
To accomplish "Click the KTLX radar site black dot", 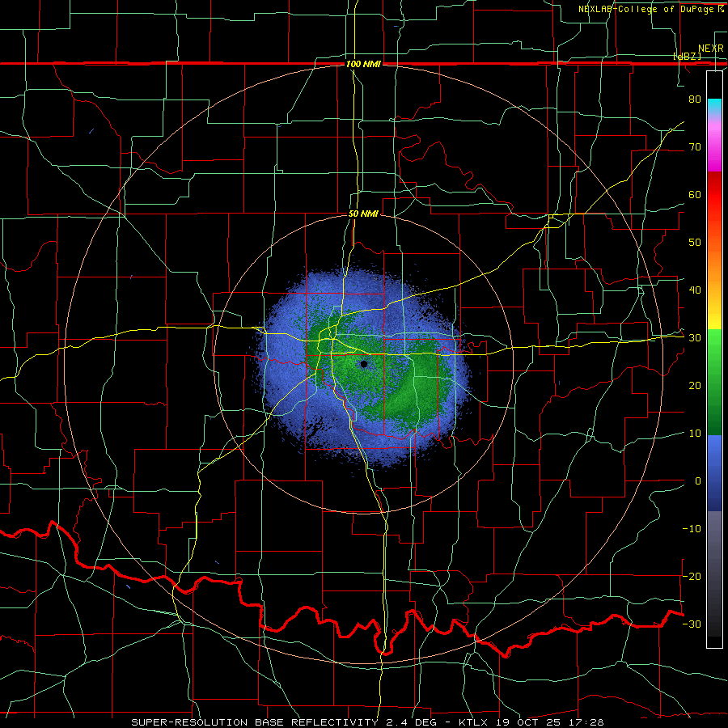I will point(364,364).
